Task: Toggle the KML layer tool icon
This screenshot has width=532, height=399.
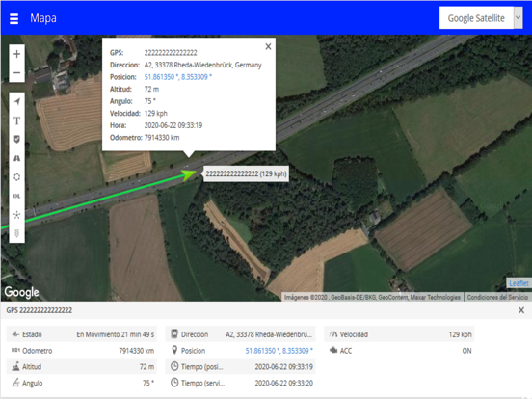Action: pyautogui.click(x=17, y=196)
